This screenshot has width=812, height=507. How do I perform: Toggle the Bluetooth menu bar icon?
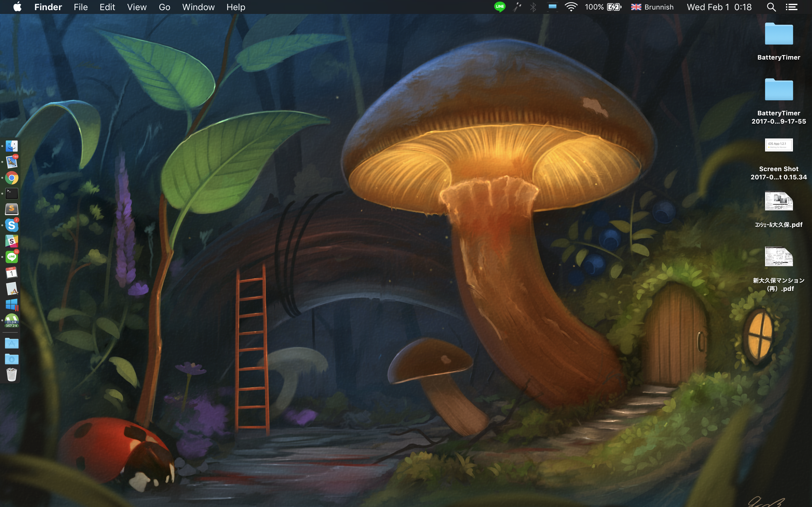tap(533, 7)
